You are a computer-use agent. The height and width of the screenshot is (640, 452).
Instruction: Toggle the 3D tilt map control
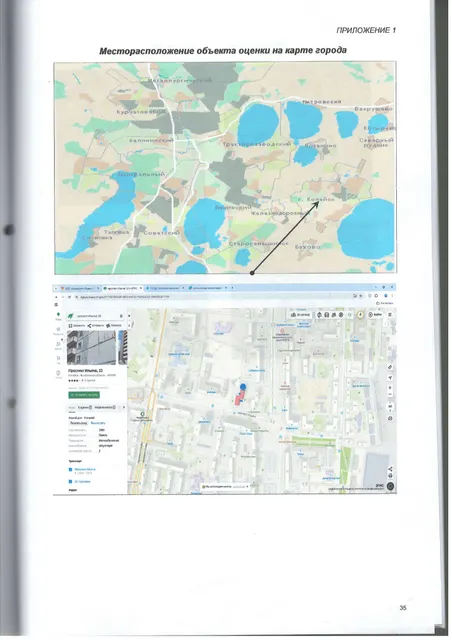390,407
